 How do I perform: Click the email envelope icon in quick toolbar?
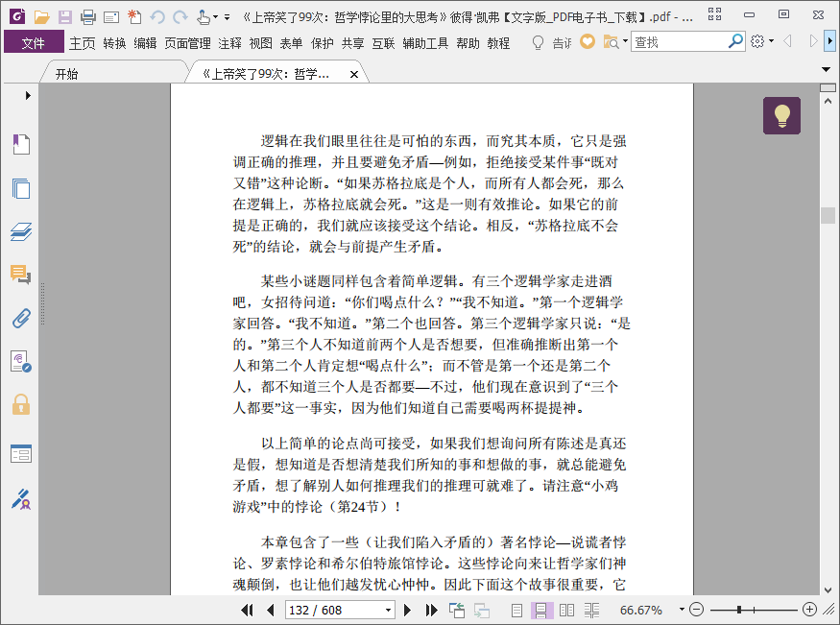(111, 17)
